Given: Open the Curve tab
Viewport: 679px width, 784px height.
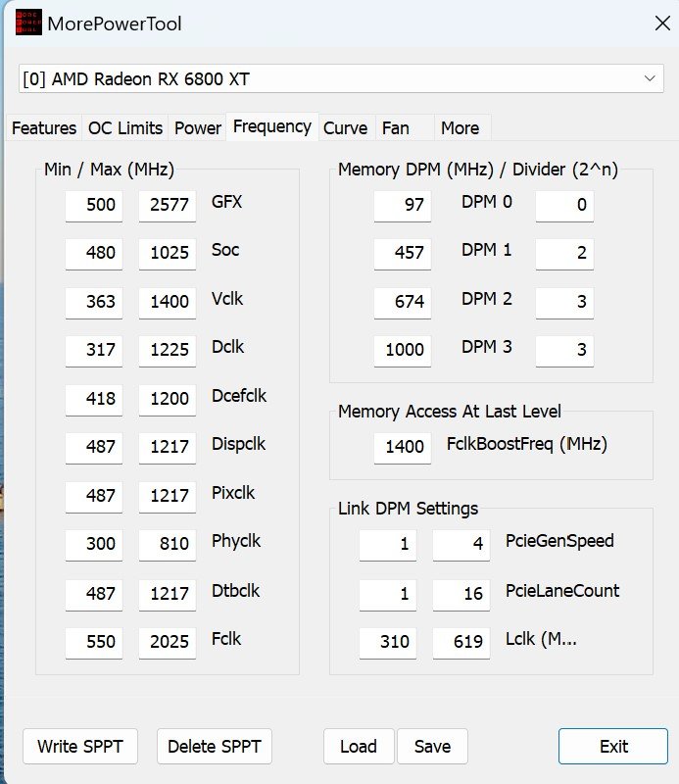Looking at the screenshot, I should [x=346, y=128].
